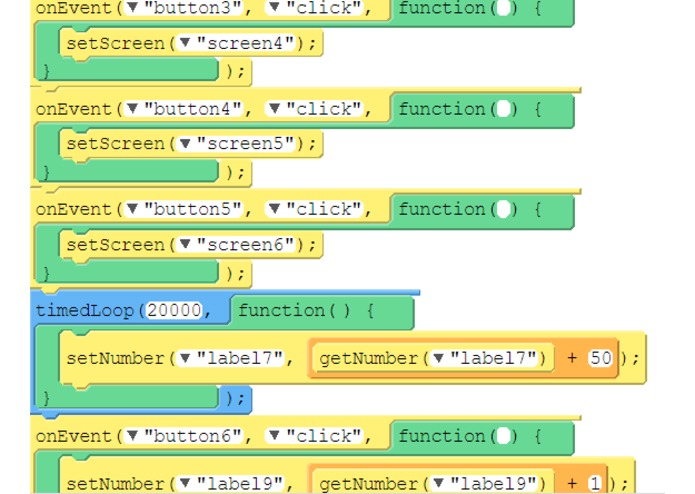Select the onEvent block for button4 by its name
695x494 pixels.
(x=74, y=109)
